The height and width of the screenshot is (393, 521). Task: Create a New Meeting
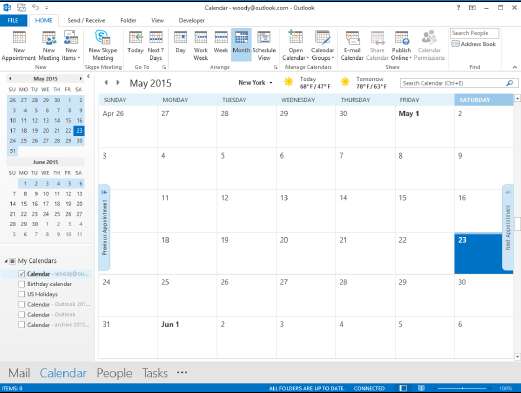click(49, 46)
